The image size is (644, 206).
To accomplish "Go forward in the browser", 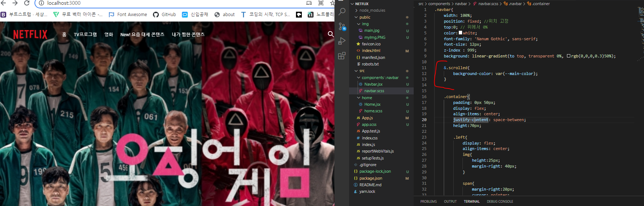I will 15,3.
